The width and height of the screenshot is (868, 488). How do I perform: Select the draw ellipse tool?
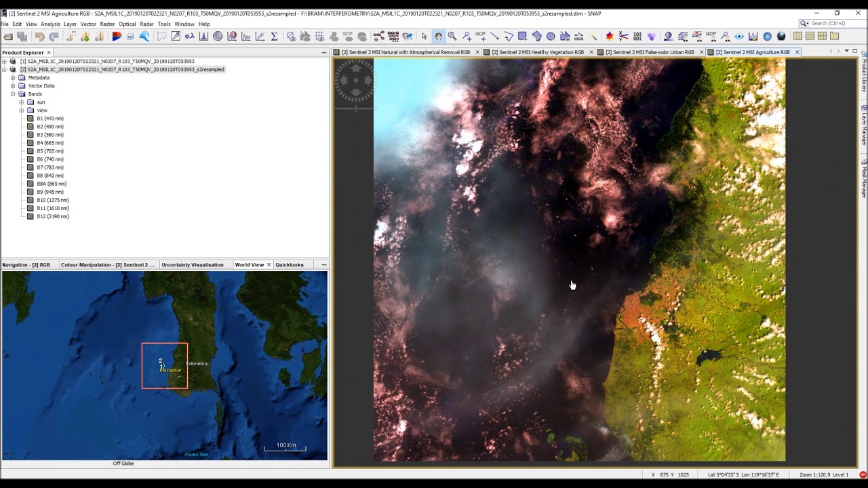pyautogui.click(x=551, y=37)
